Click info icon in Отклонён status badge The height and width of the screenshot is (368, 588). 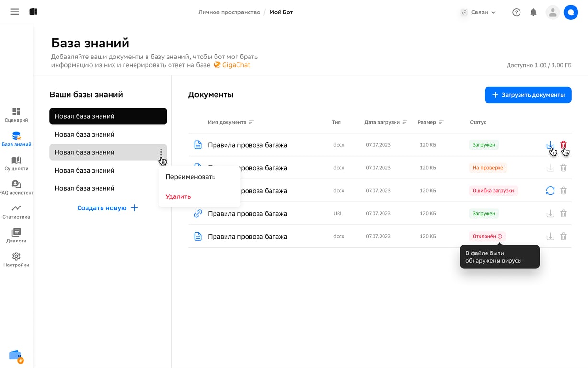click(x=500, y=236)
